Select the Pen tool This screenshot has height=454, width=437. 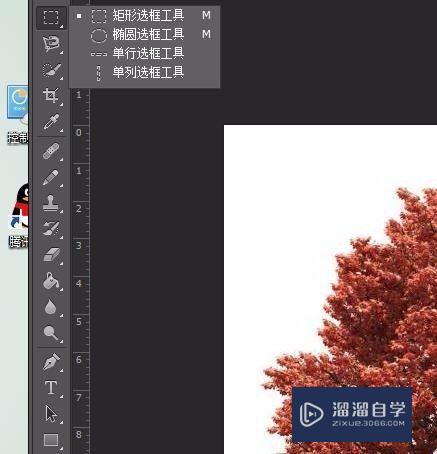coord(51,361)
